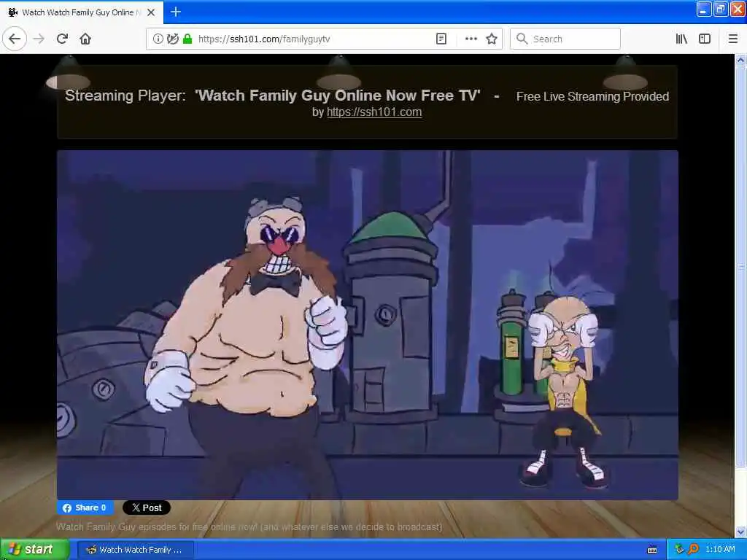Show site information icon in address bar
This screenshot has height=560, width=747.
158,39
